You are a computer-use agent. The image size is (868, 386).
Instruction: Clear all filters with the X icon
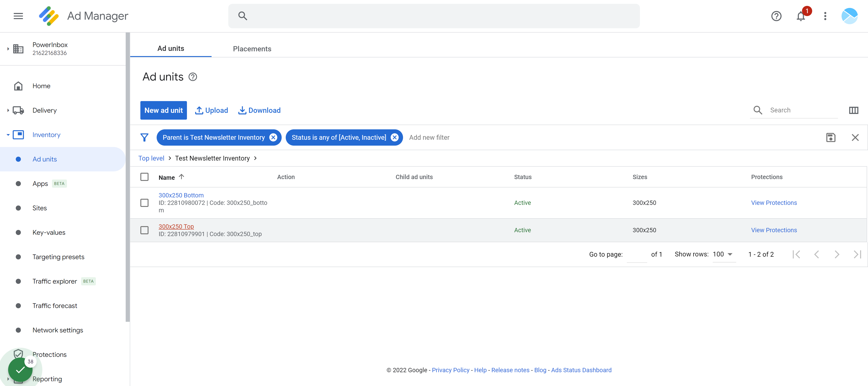(855, 137)
